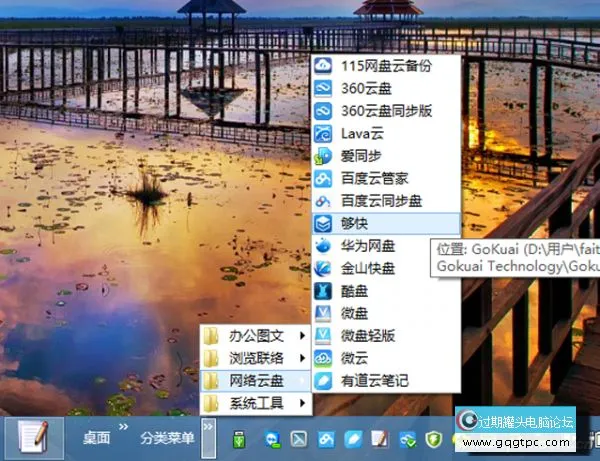
Task: Open the 桌面 toolbar on taskbar
Action: (96, 438)
